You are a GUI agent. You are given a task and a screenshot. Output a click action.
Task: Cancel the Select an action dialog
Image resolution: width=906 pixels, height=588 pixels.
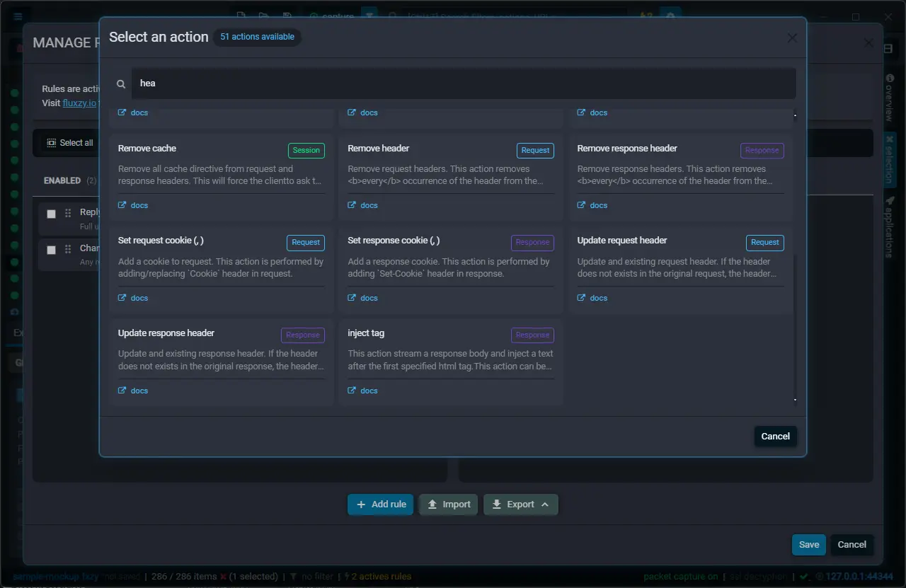coord(775,437)
